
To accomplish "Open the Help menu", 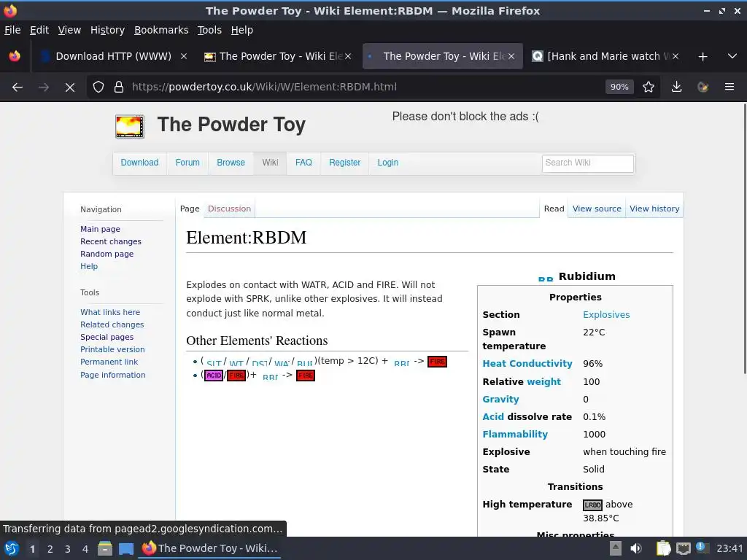I will (242, 30).
